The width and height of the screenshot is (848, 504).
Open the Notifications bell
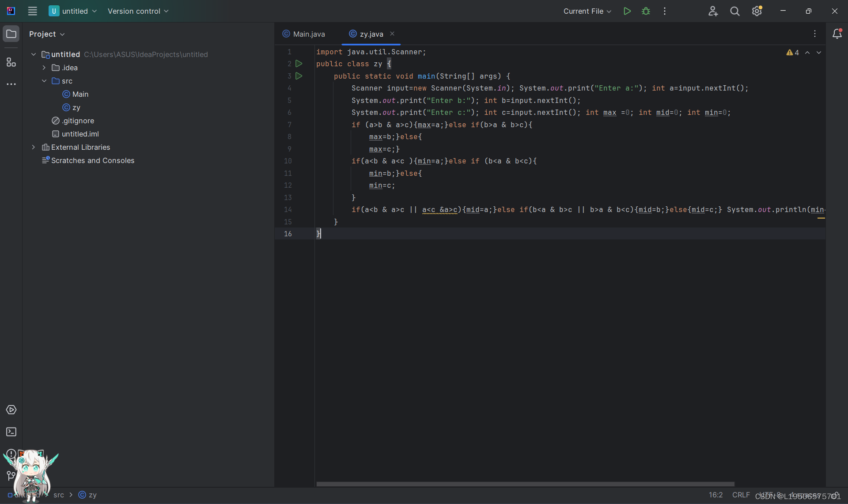pos(837,33)
